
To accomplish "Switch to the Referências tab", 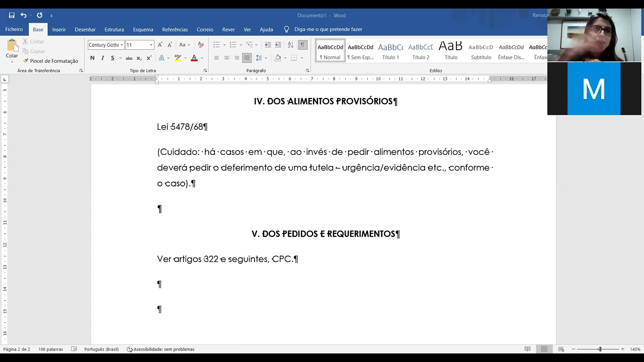I will (x=175, y=29).
